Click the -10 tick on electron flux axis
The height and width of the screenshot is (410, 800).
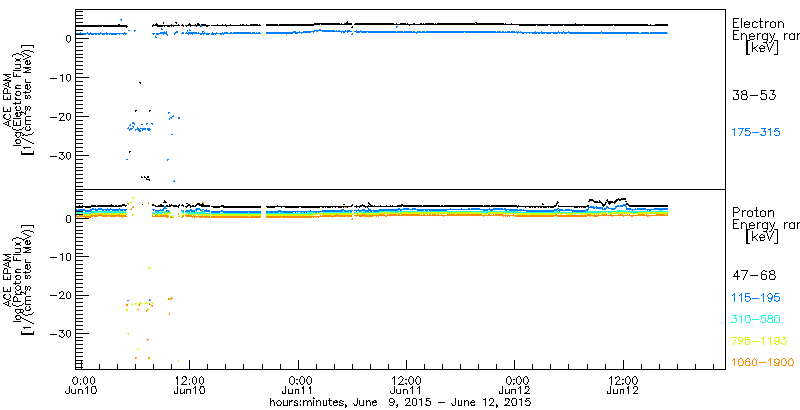[x=60, y=78]
